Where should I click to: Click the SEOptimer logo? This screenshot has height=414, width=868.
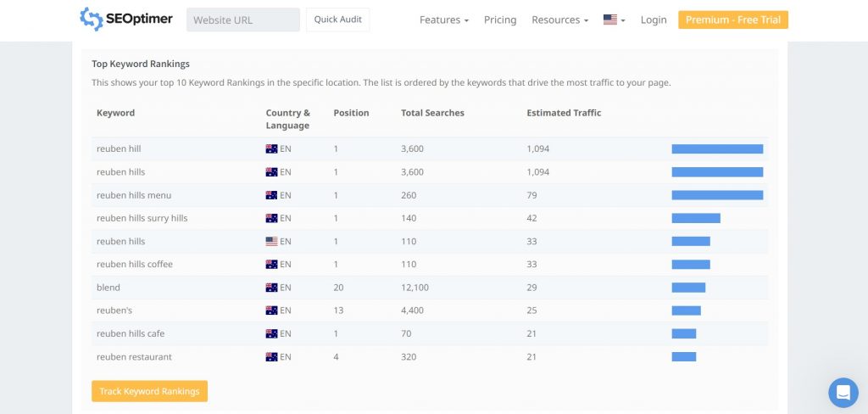click(x=127, y=19)
